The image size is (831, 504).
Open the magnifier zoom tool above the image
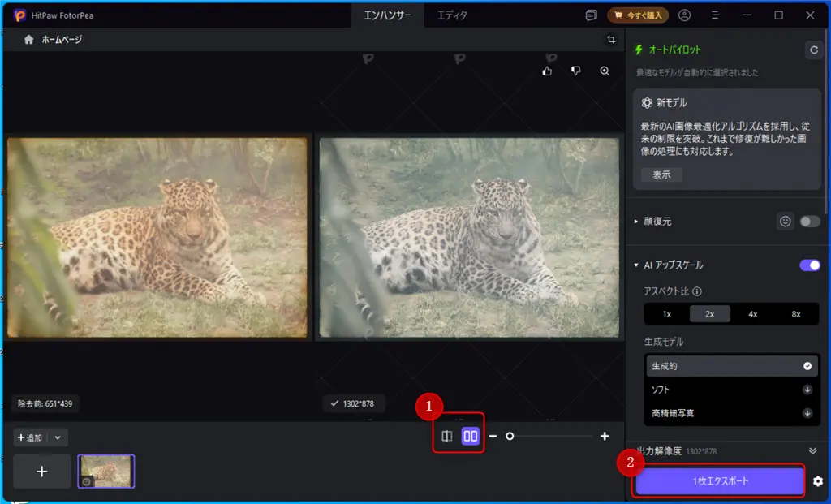[604, 71]
